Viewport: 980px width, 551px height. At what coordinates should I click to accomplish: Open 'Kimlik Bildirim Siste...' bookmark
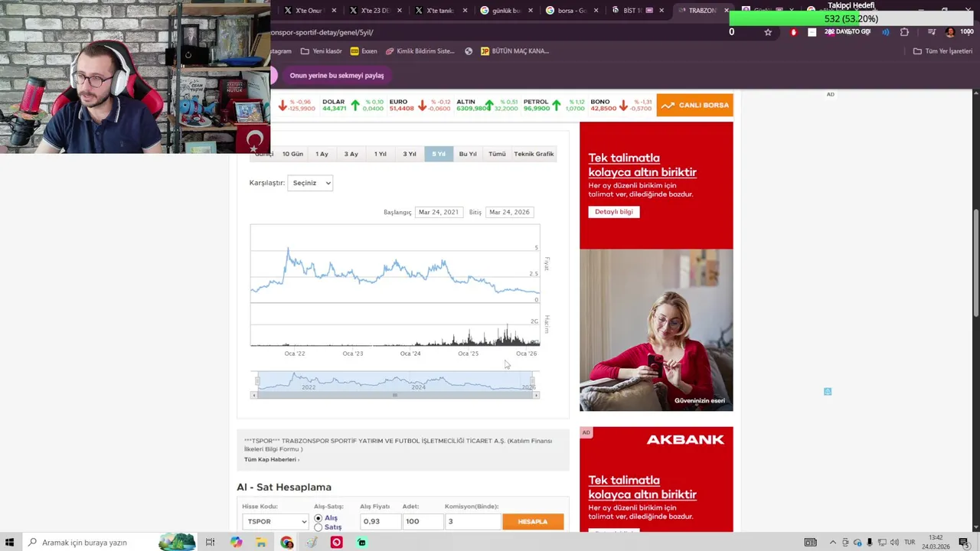click(420, 51)
